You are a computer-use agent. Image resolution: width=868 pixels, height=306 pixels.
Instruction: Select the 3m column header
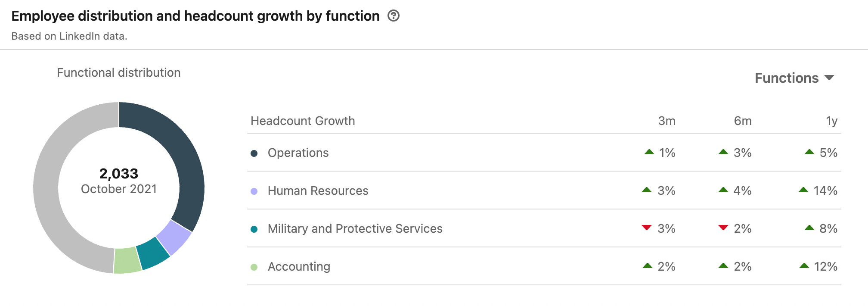[666, 121]
